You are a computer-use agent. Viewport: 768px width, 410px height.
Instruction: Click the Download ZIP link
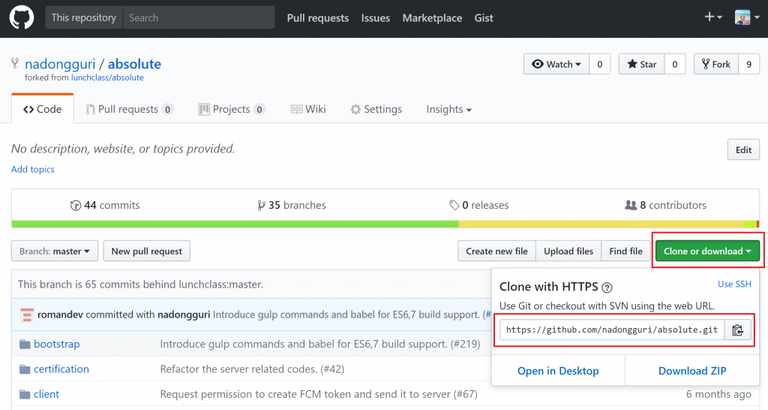(691, 371)
